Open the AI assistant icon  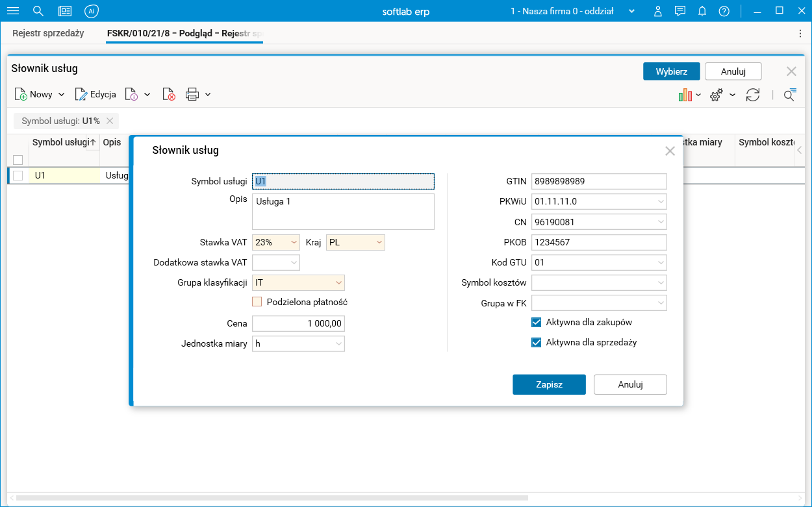coord(91,11)
